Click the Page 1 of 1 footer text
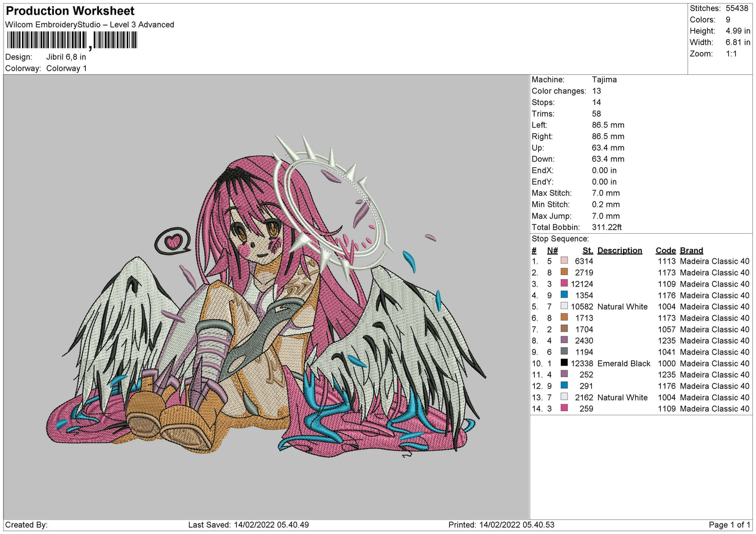The width and height of the screenshot is (756, 534). coord(729,525)
